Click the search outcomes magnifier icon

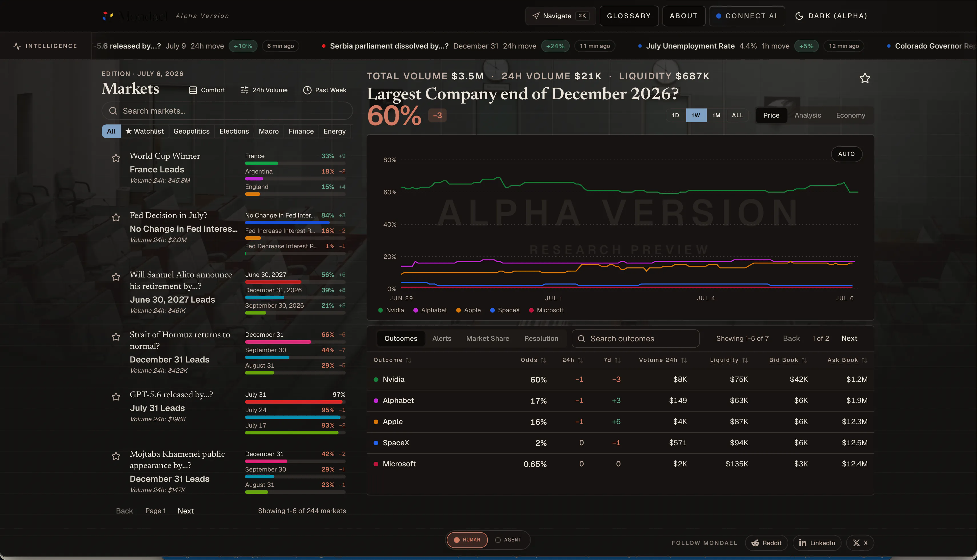click(x=581, y=339)
